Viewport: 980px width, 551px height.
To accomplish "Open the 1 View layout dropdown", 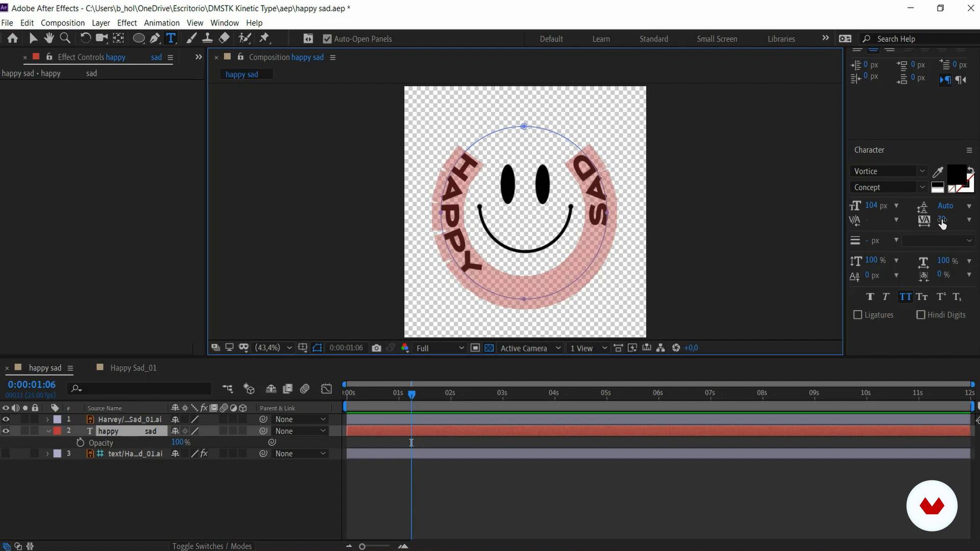I will 589,348.
